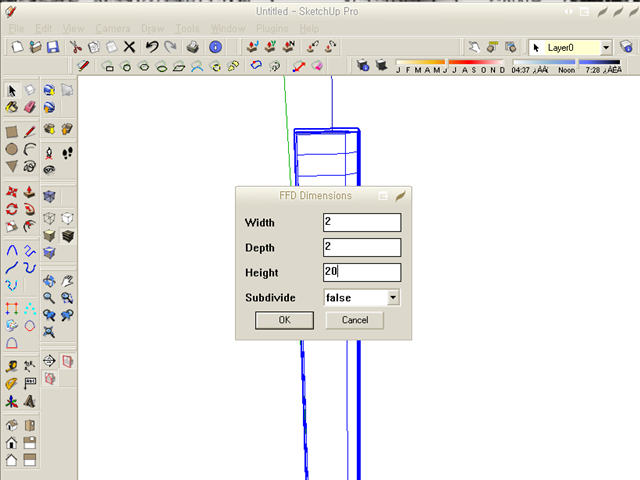
Task: Cancel the FFD Dimensions dialog
Action: tap(355, 320)
